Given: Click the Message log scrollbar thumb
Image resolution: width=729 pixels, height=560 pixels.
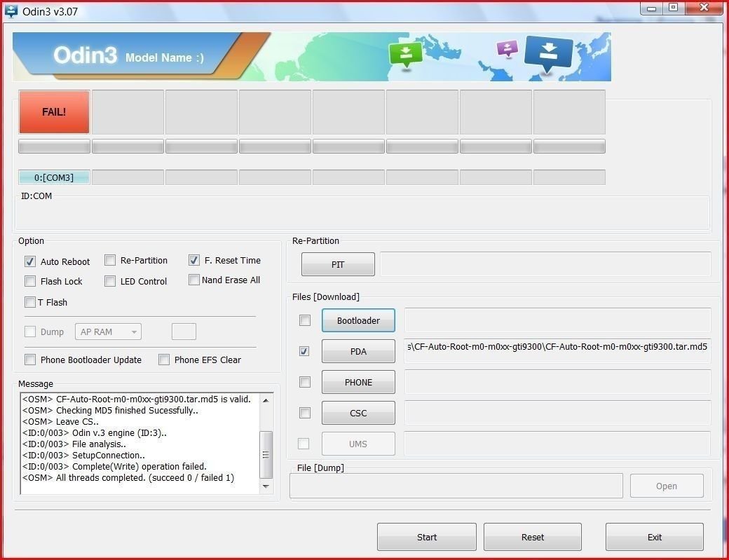Looking at the screenshot, I should 266,454.
